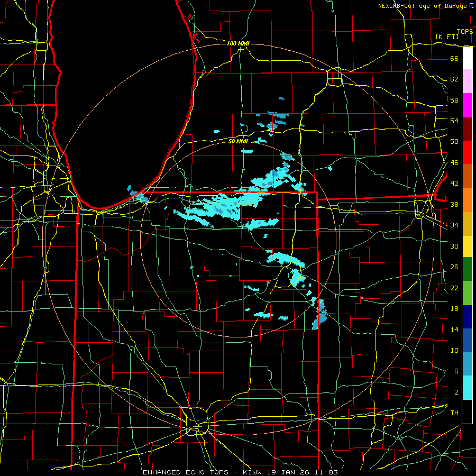Click the legend value '30'
Image resolution: width=476 pixels, height=476 pixels.
(454, 246)
